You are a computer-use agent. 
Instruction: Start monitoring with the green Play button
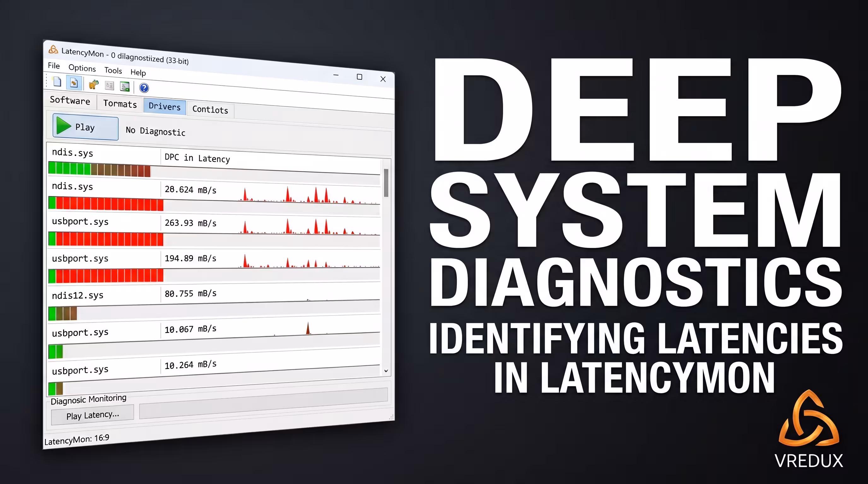click(x=85, y=127)
